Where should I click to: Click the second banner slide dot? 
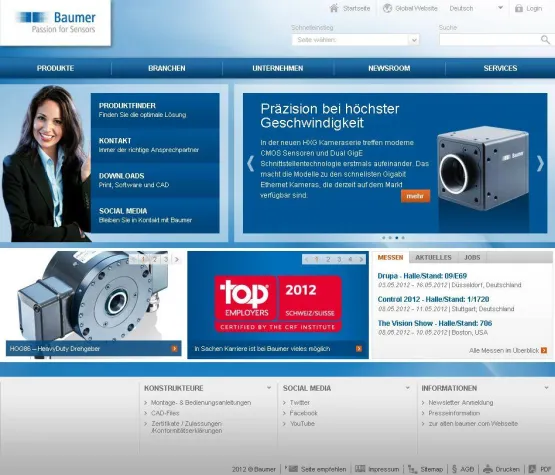390,238
